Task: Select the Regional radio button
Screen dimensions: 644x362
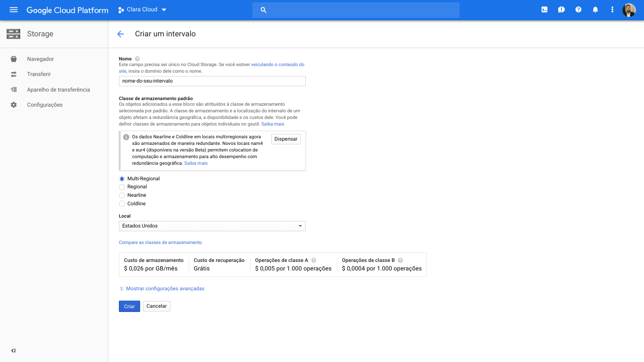Action: click(x=122, y=187)
